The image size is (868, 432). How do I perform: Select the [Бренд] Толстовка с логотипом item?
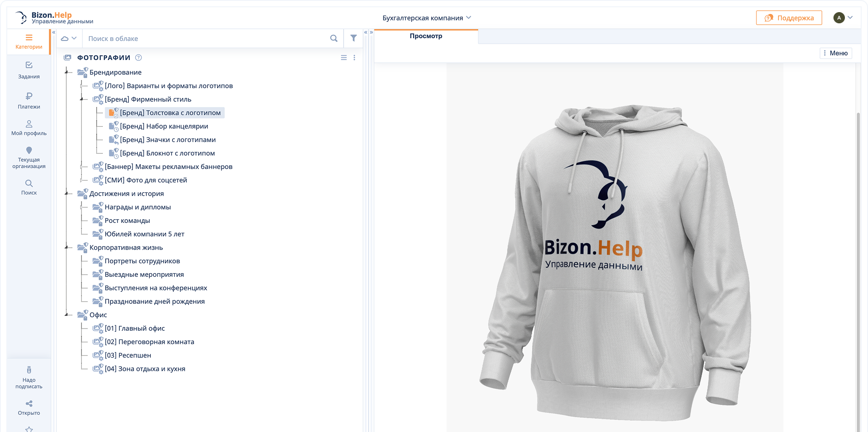coord(172,113)
